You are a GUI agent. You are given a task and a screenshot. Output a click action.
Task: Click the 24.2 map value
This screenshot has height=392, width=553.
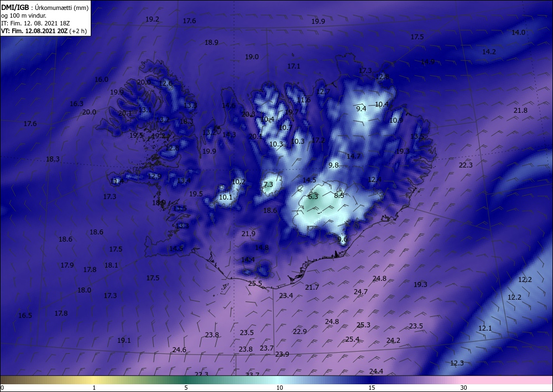(393, 340)
